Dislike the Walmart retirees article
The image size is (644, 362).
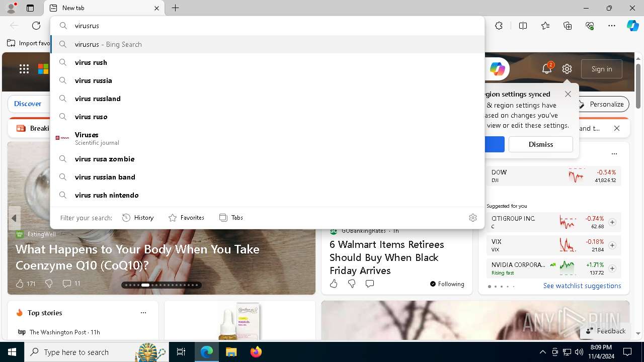pos(352,284)
